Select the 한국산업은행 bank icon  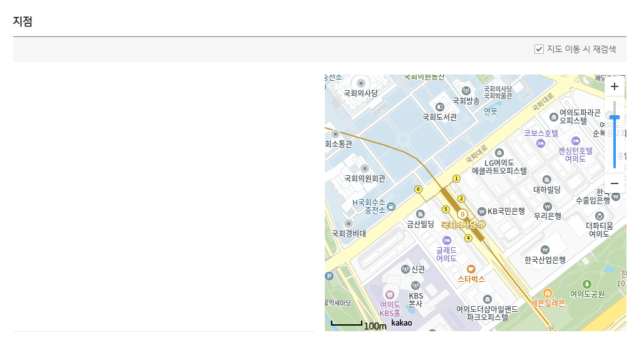[x=544, y=250]
